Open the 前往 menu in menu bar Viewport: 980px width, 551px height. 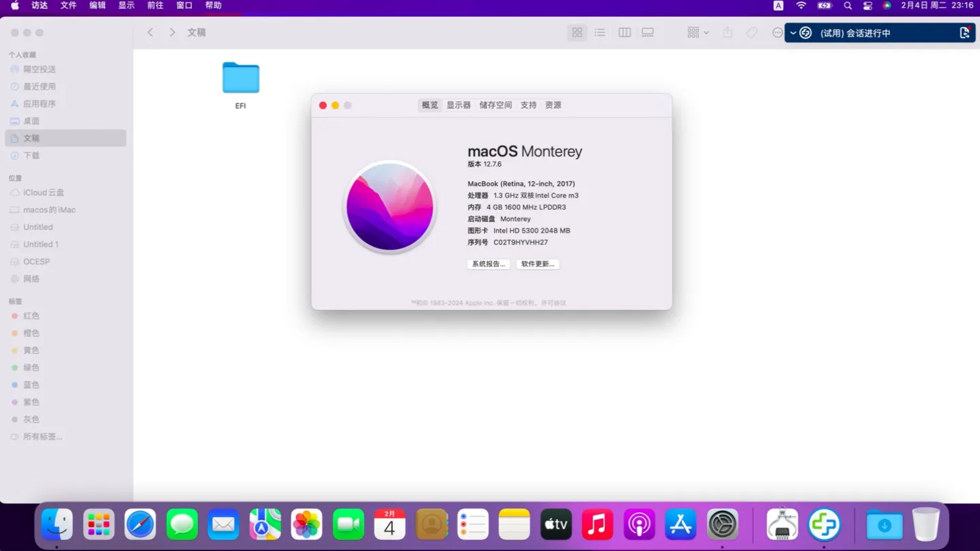click(x=155, y=5)
